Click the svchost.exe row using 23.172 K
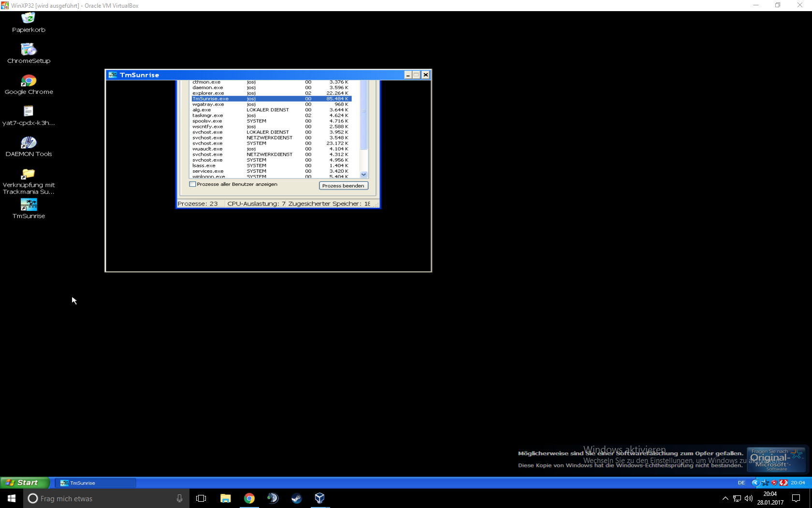The image size is (812, 508). (x=271, y=143)
